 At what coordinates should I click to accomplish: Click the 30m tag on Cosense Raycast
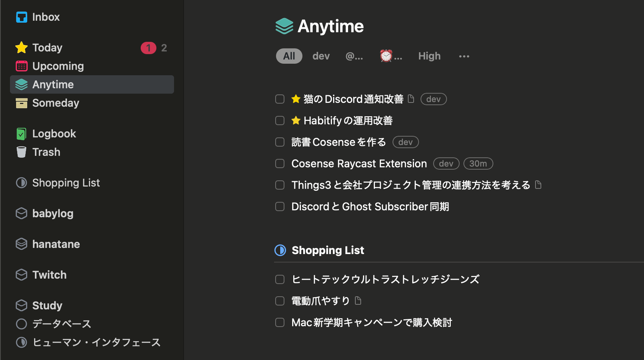[478, 163]
